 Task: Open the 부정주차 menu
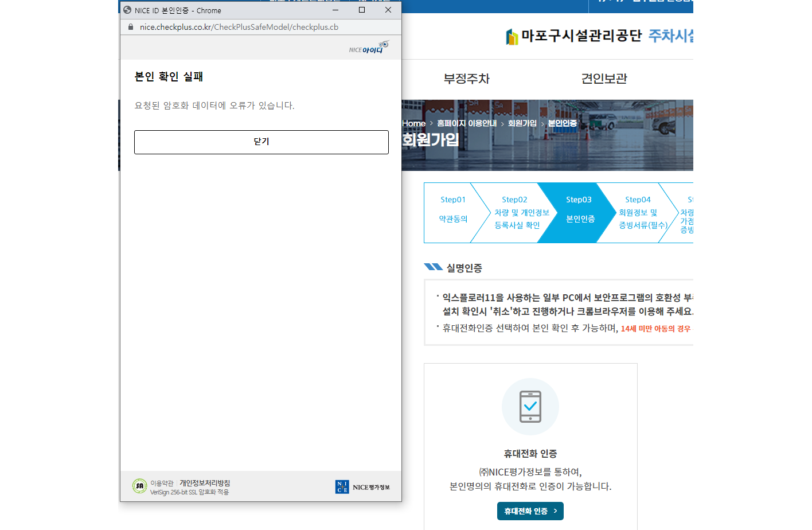click(x=466, y=79)
